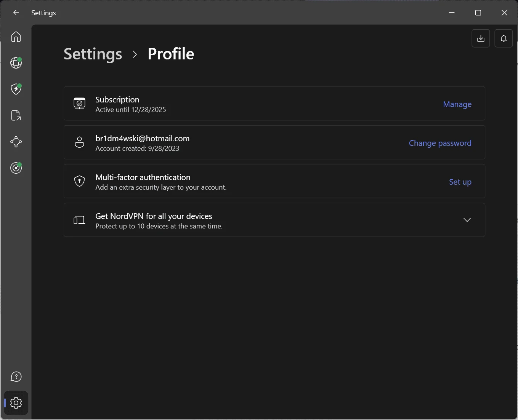This screenshot has height=420, width=518.
Task: Click the Manage subscription link
Action: [x=457, y=104]
